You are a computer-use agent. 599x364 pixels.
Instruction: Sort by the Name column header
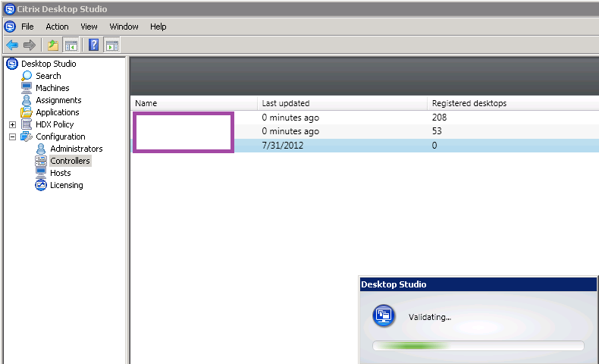[x=194, y=103]
